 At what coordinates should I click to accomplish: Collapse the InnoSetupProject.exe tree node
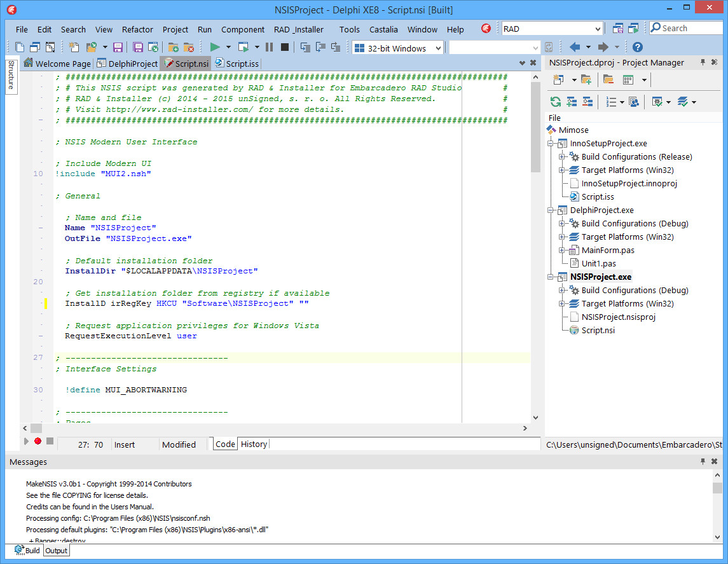550,144
